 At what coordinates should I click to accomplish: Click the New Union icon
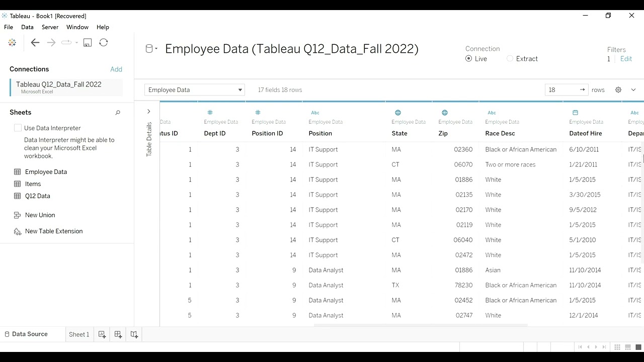click(x=18, y=215)
